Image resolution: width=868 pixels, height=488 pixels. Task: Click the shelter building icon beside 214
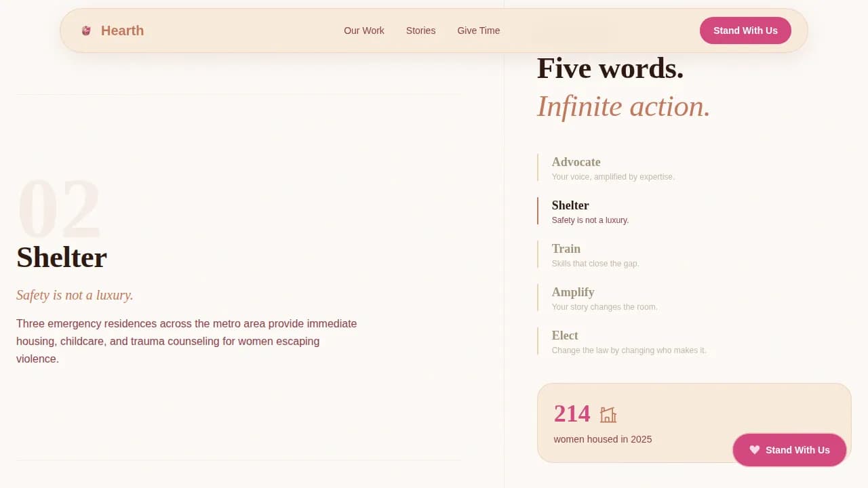click(x=608, y=414)
